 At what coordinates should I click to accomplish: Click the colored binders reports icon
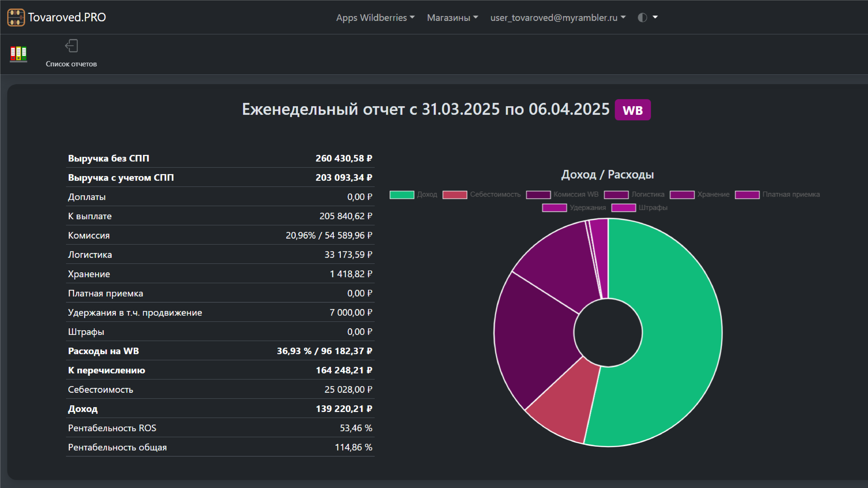click(18, 54)
